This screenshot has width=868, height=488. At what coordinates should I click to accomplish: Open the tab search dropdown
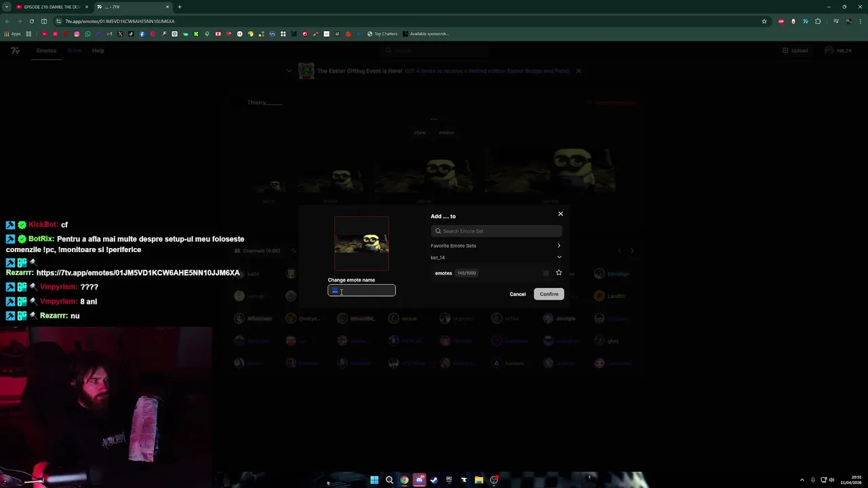(x=5, y=7)
